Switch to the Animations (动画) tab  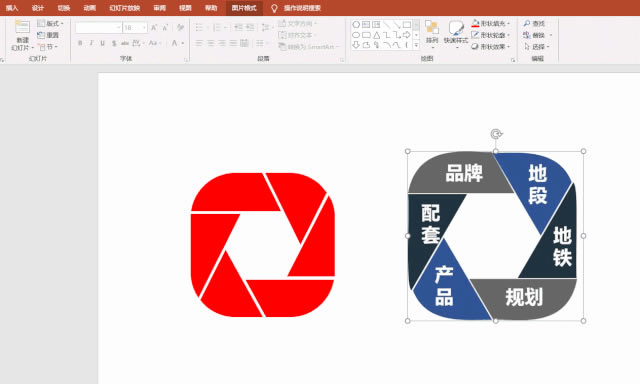[x=89, y=8]
